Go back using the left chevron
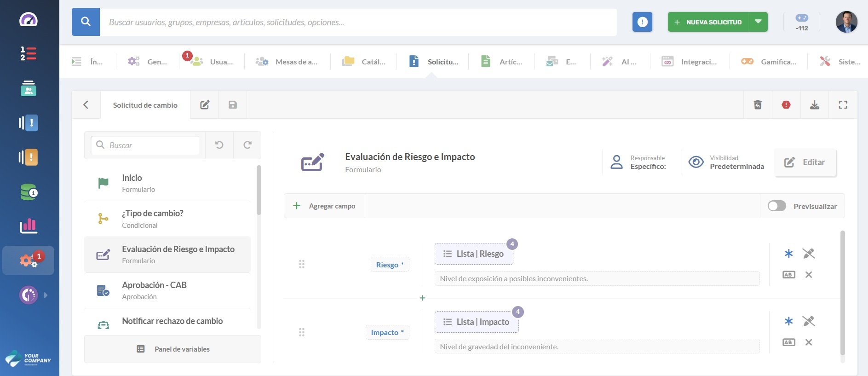 86,105
